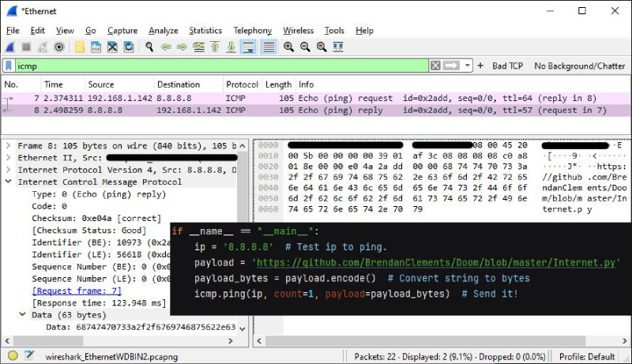Go back in packet history
This screenshot has width=632, height=364.
pos(166,47)
